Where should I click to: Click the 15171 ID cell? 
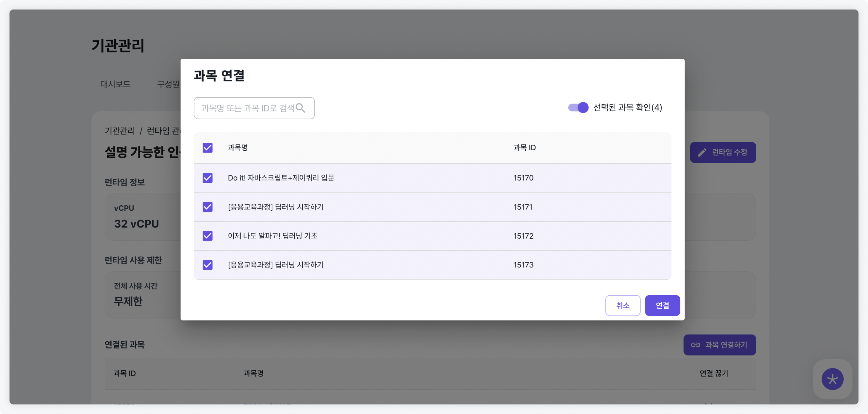click(x=523, y=207)
